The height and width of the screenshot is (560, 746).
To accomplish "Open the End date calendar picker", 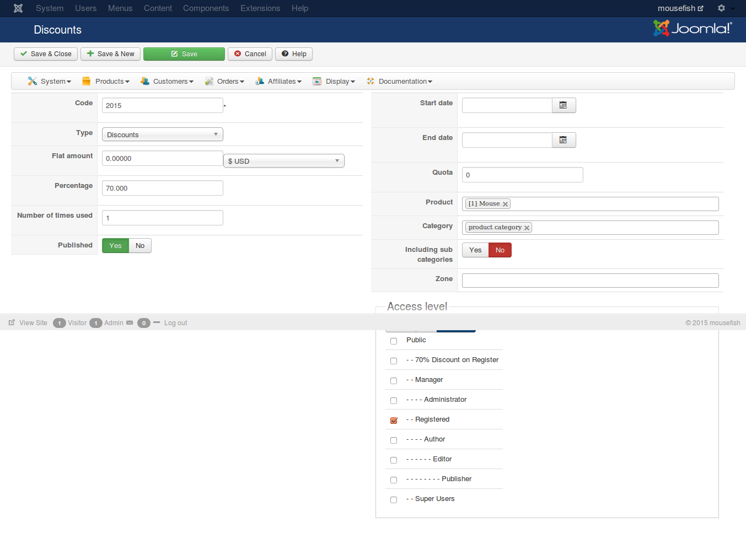I will pyautogui.click(x=563, y=140).
